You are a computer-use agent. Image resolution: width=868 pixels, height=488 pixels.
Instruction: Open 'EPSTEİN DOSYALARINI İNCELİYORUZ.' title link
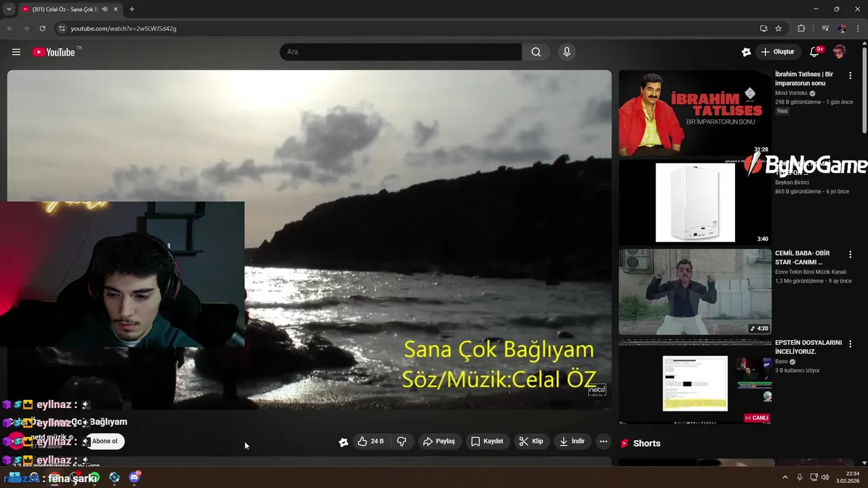click(808, 347)
